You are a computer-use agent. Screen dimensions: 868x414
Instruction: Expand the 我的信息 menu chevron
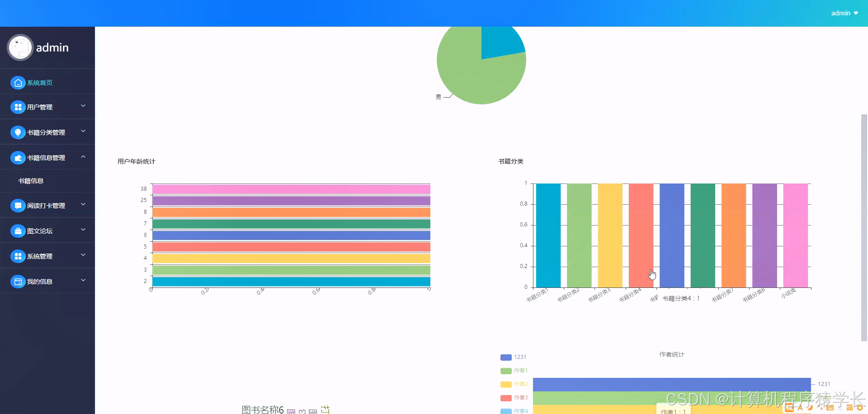pyautogui.click(x=83, y=280)
